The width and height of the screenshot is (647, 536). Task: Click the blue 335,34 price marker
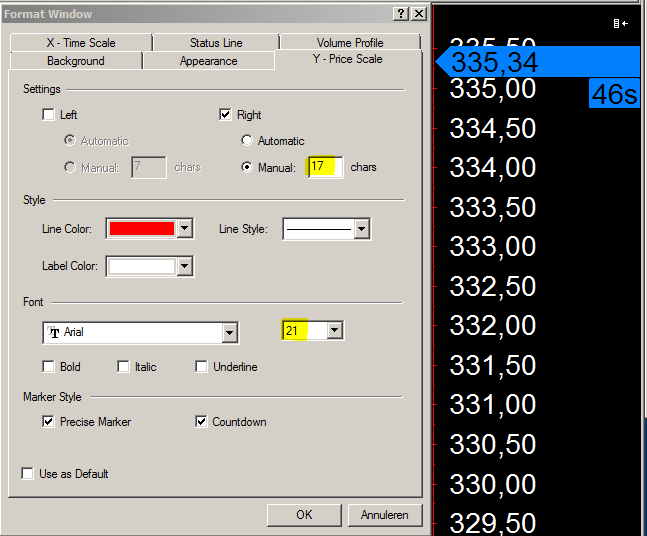tap(538, 61)
